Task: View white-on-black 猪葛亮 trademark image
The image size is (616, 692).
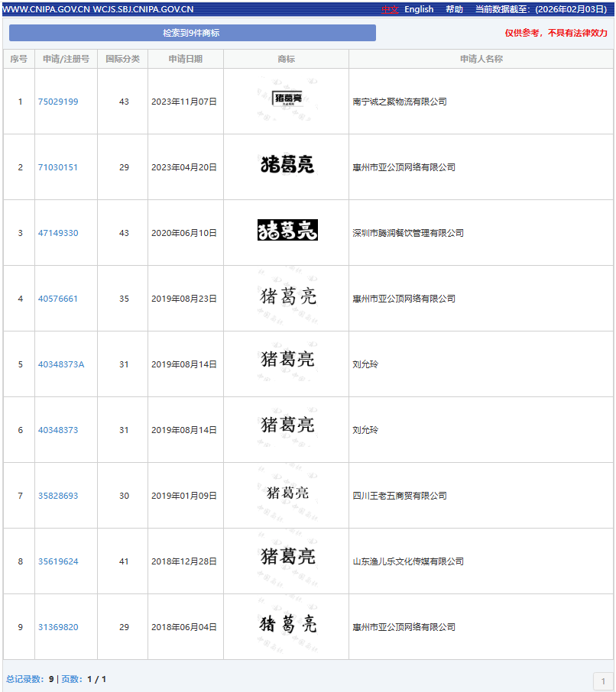Action: tap(287, 231)
